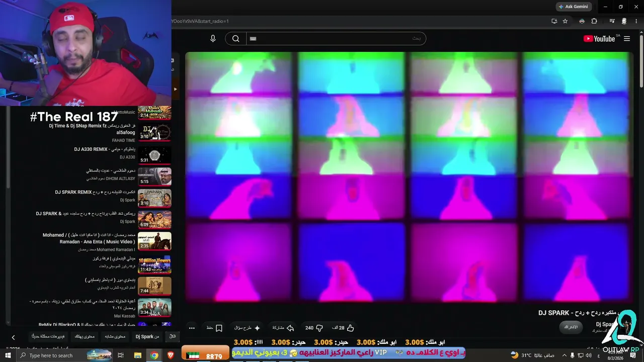This screenshot has height=362, width=644.
Task: Click the YouTube page vertical scrollbar
Action: pos(641,60)
